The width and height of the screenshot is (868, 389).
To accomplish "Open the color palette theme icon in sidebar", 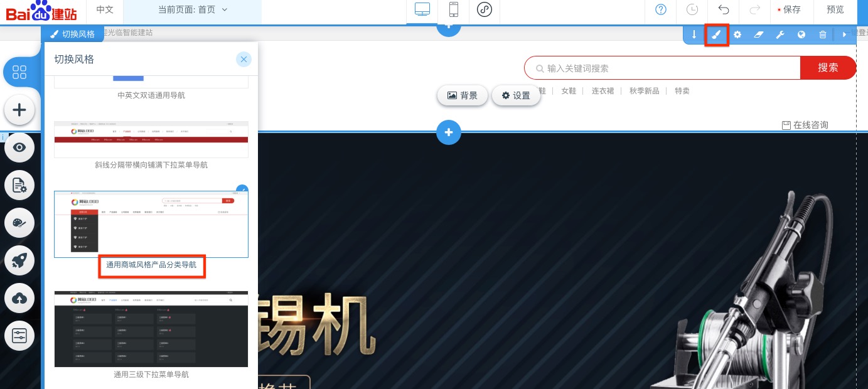I will point(19,223).
